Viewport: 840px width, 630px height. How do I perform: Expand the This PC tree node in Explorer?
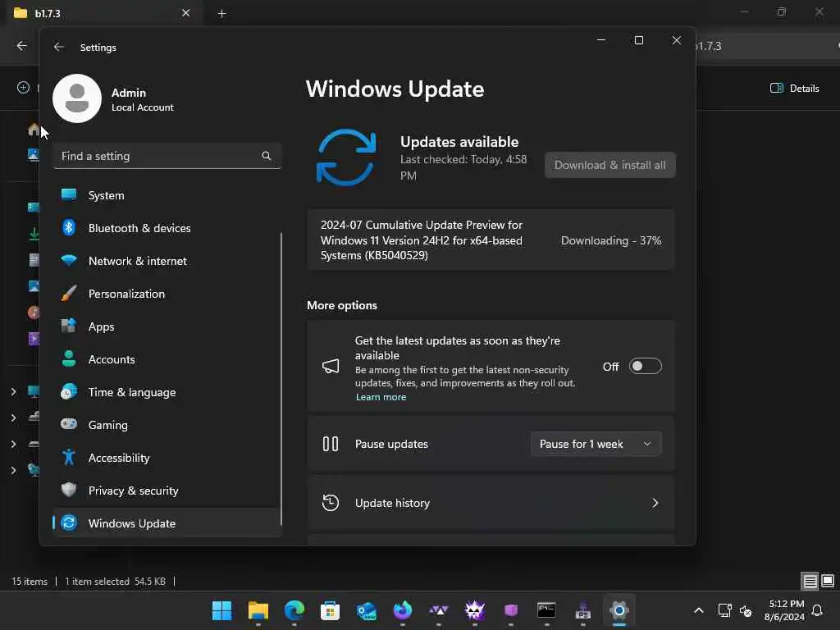pyautogui.click(x=13, y=391)
